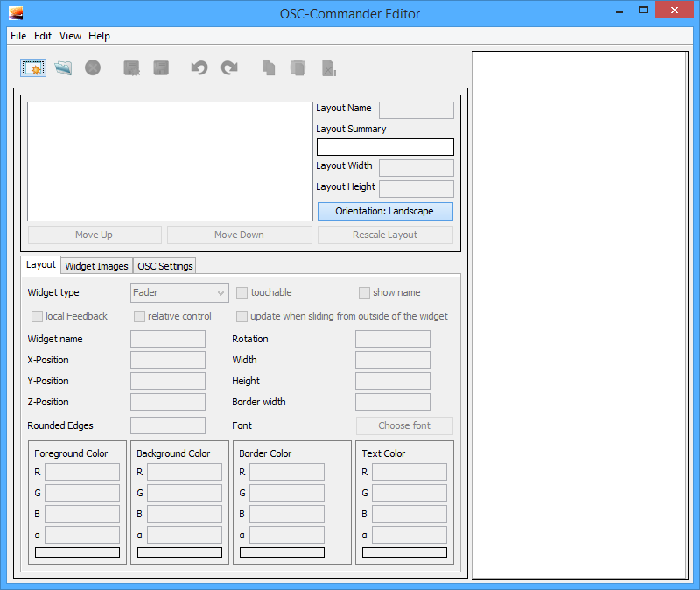Click the widget list box area

click(x=170, y=162)
